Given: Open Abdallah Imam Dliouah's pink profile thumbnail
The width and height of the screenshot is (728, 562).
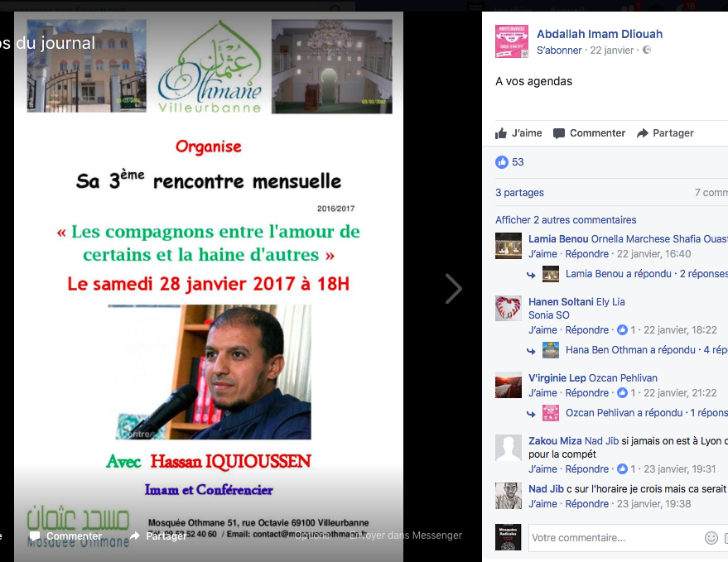Looking at the screenshot, I should (512, 41).
